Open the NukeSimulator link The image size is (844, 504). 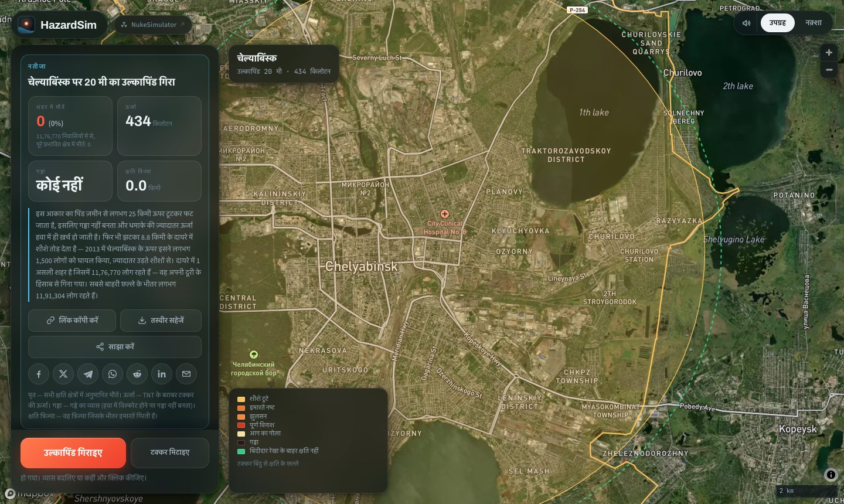click(x=153, y=25)
